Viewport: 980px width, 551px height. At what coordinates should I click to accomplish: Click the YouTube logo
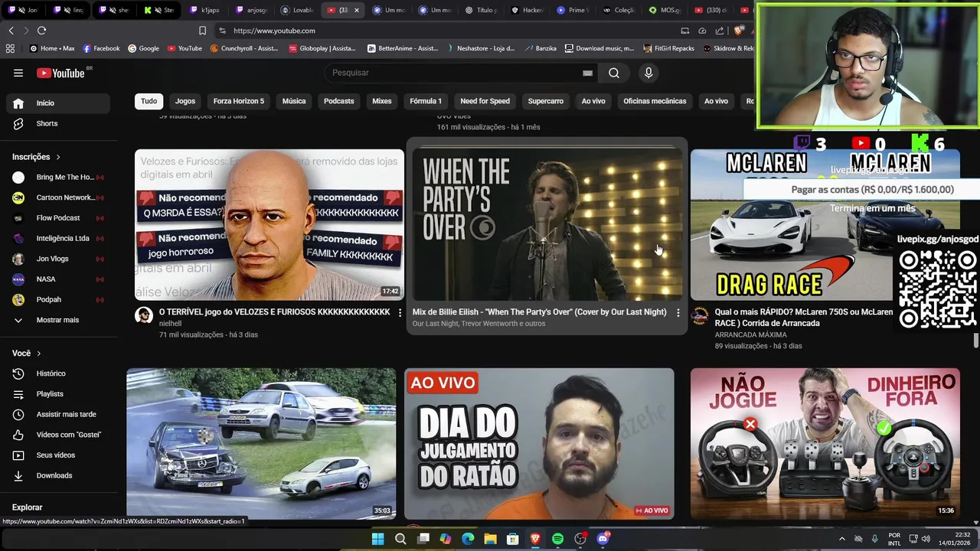[60, 73]
